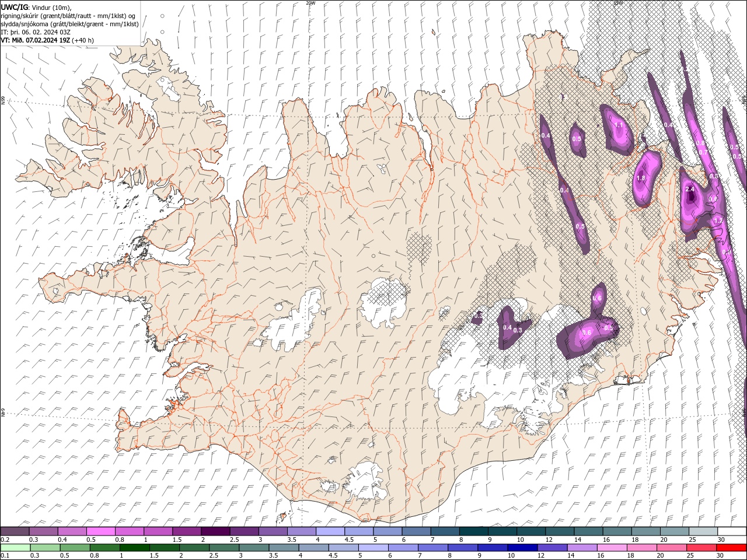
Task: Select top-row legend swatch between 25 and 30
Action: [x=703, y=531]
